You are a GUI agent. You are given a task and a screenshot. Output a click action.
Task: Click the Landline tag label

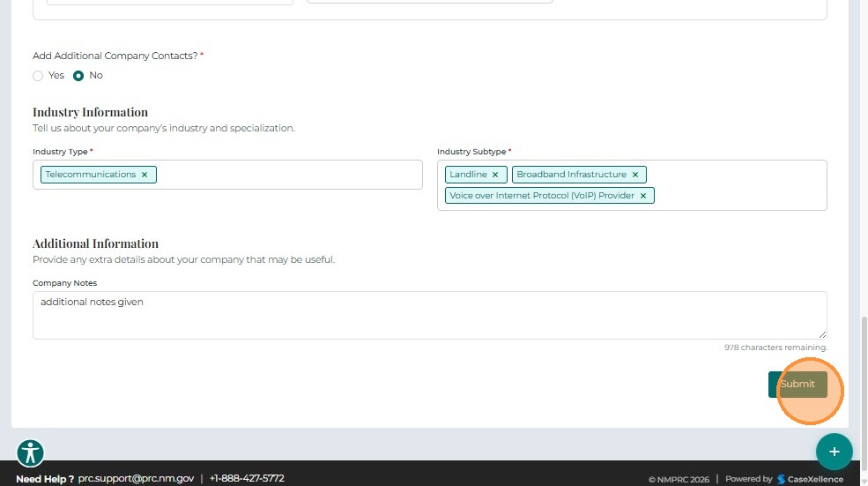pyautogui.click(x=468, y=175)
